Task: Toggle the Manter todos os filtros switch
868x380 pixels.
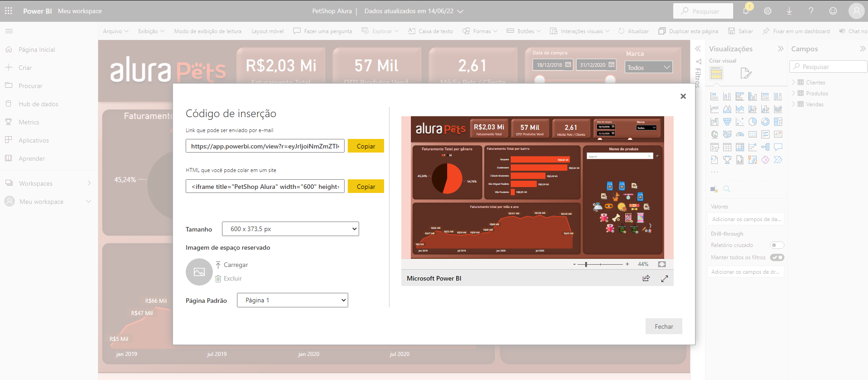Action: pos(777,257)
